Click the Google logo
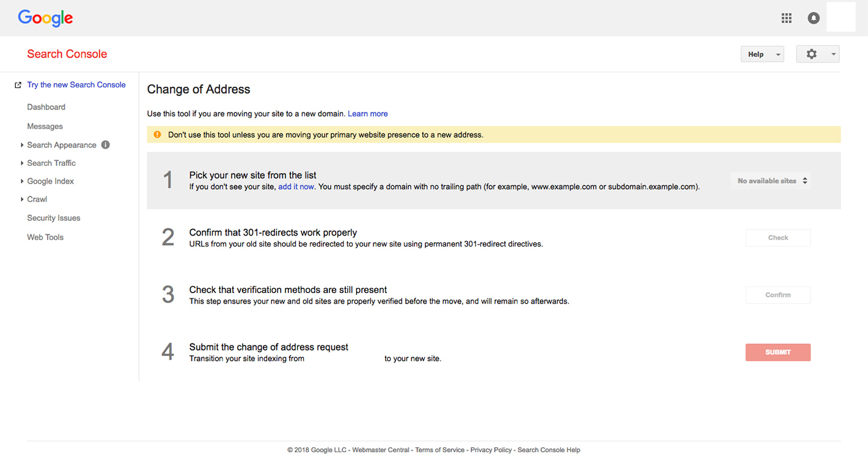This screenshot has width=868, height=457. (46, 18)
